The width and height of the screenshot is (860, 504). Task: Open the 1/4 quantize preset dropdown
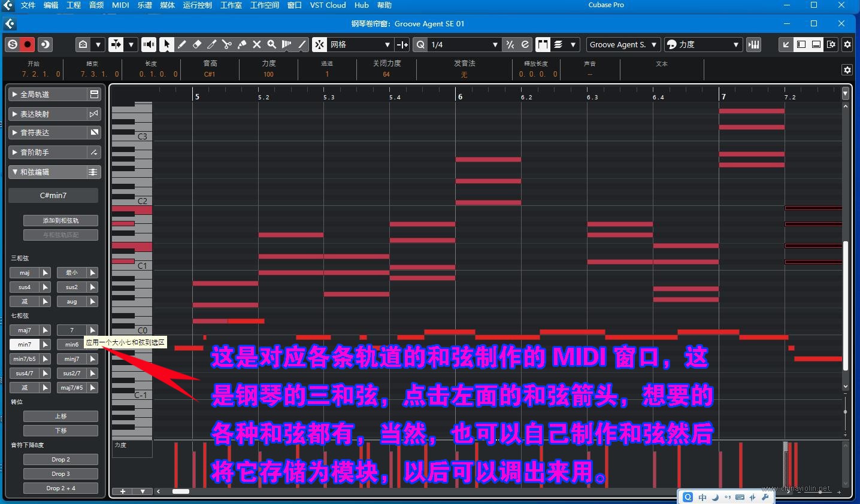464,44
